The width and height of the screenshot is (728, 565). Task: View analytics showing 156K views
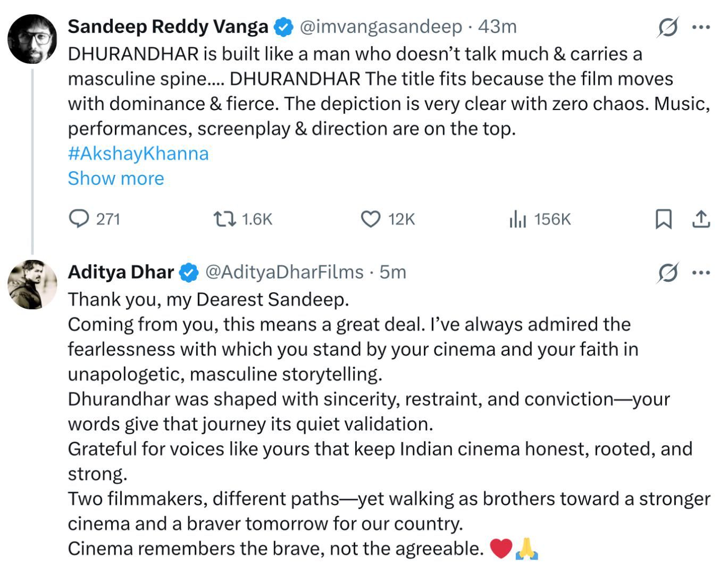point(517,219)
